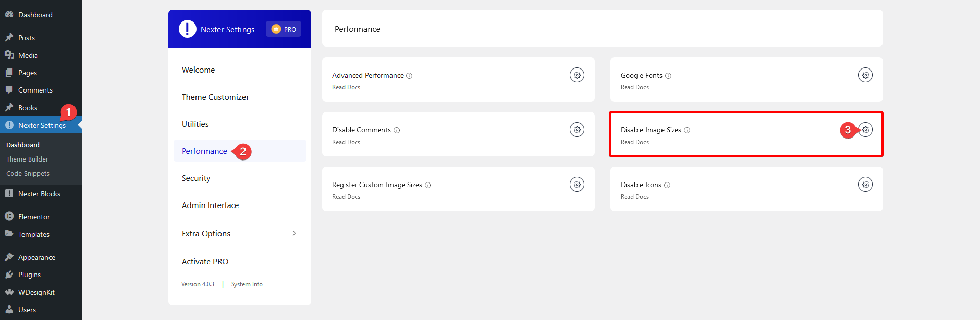980x320 pixels.
Task: Open Advanced Performance settings gear
Action: (577, 75)
